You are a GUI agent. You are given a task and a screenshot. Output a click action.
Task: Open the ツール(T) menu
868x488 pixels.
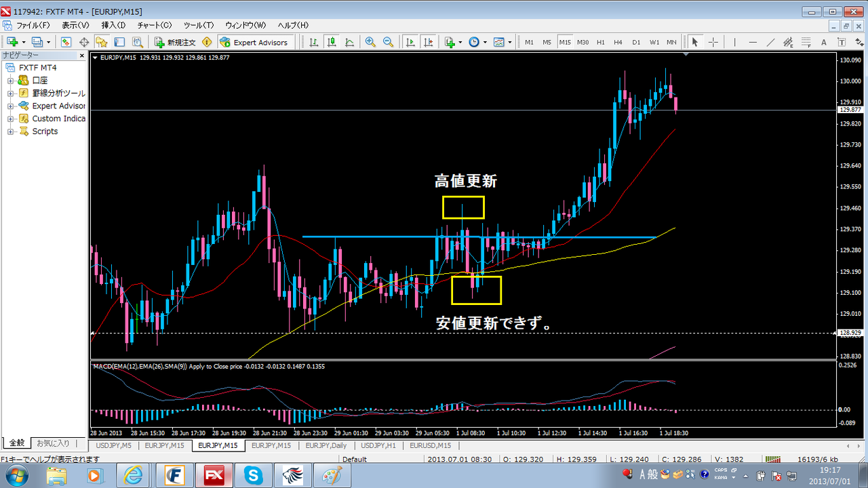click(x=199, y=25)
